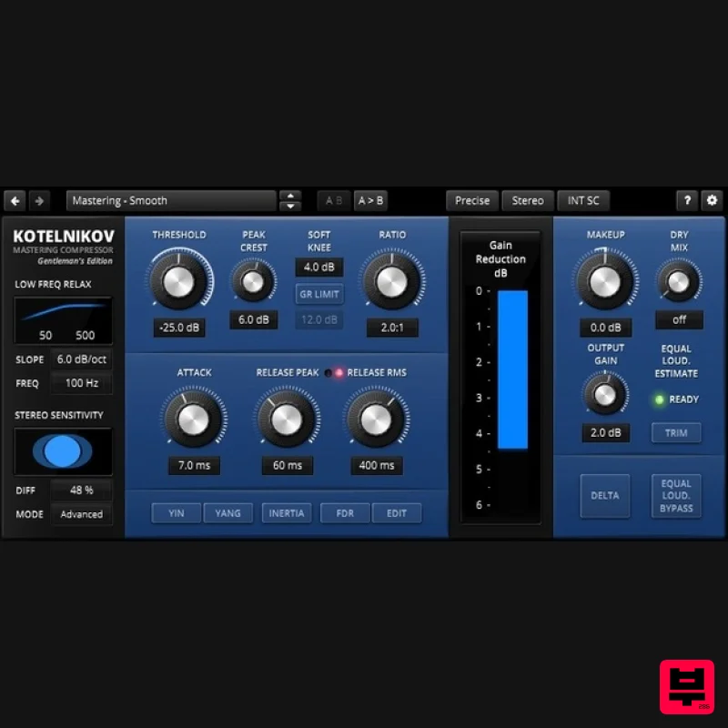Open the Mastering - Smooth preset dropdown
728x728 pixels.
pyautogui.click(x=171, y=201)
